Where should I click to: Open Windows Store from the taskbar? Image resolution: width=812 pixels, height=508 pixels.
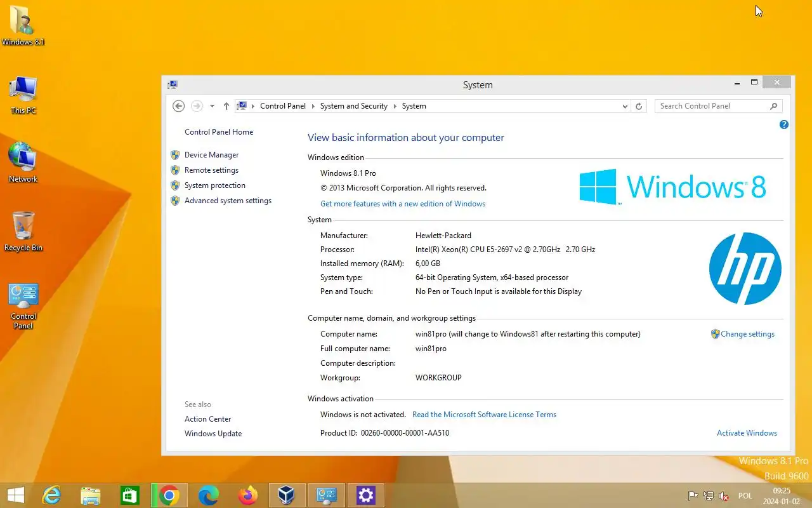tap(130, 495)
